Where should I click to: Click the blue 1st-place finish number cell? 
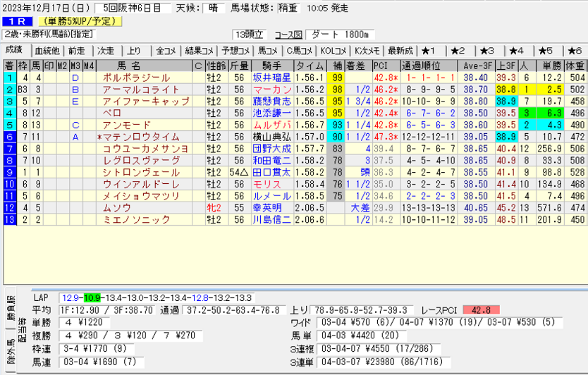10,78
